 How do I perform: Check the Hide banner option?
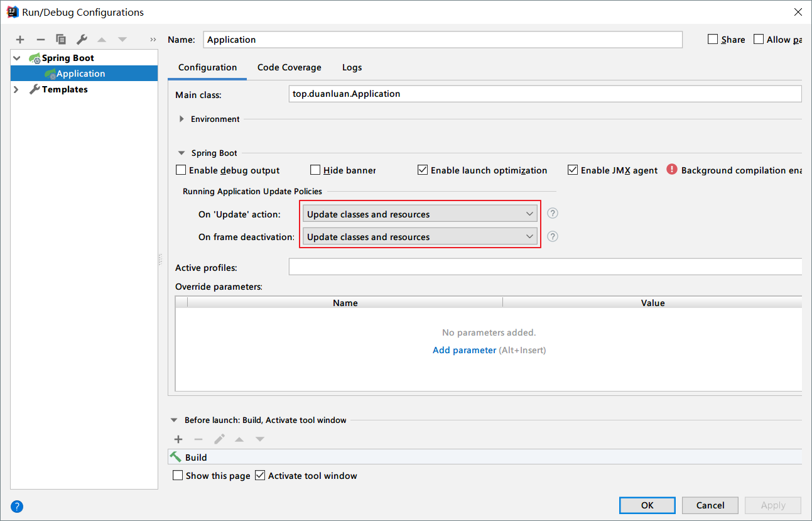click(315, 170)
